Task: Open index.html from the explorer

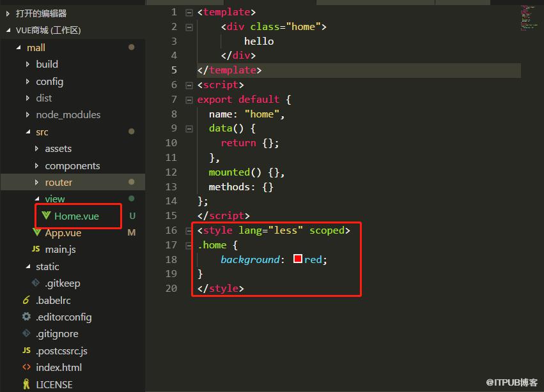Action: pos(59,367)
